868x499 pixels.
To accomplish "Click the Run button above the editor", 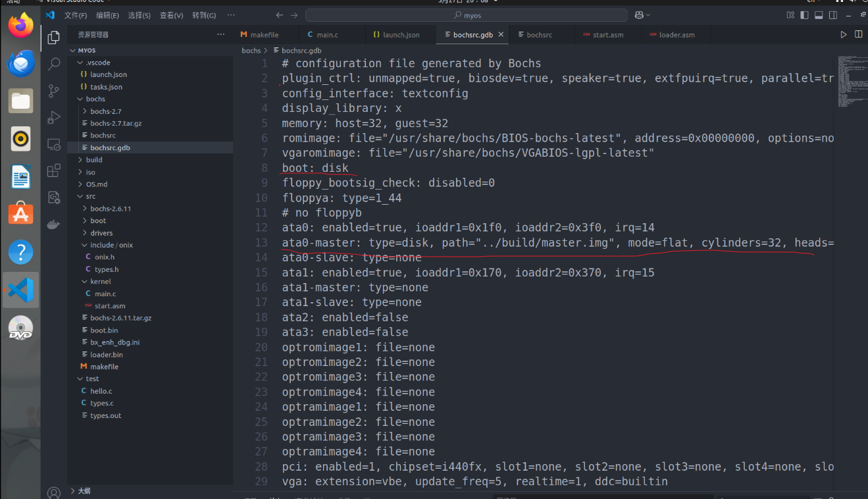I will (844, 34).
